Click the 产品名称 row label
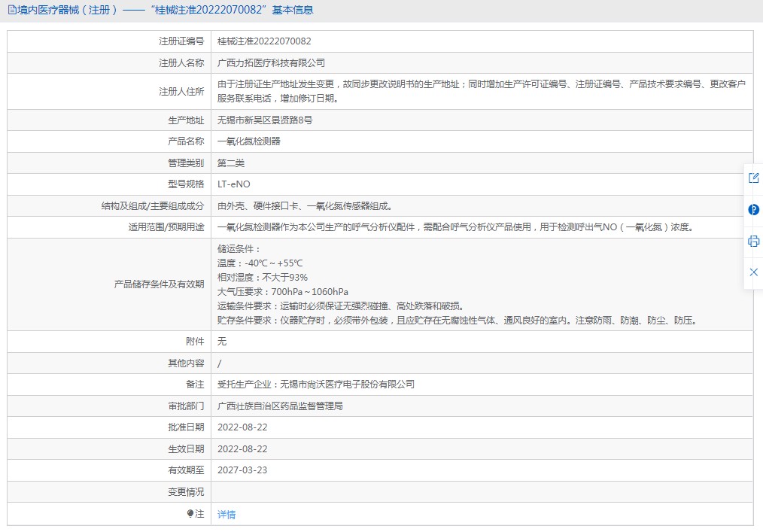The image size is (763, 532). 186,141
